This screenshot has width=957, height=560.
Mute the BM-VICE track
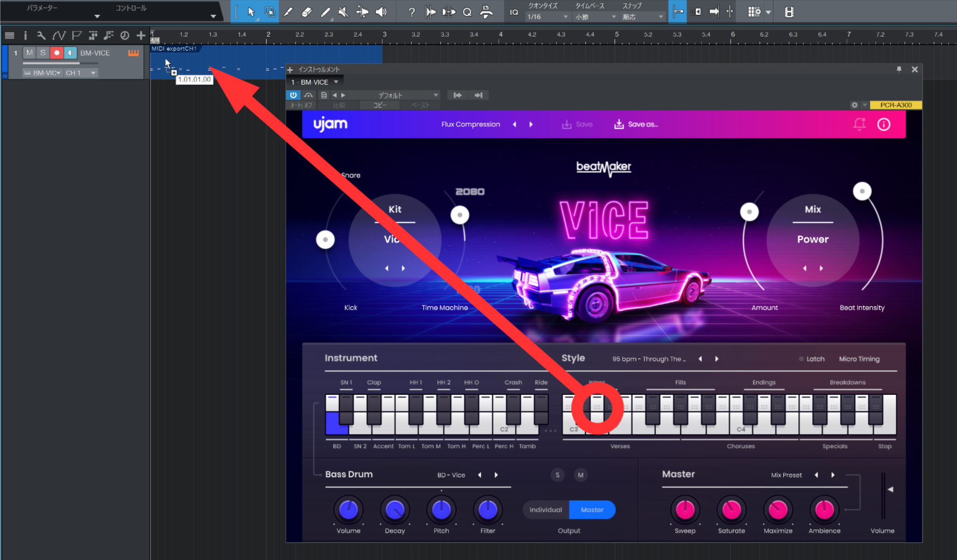pos(29,53)
